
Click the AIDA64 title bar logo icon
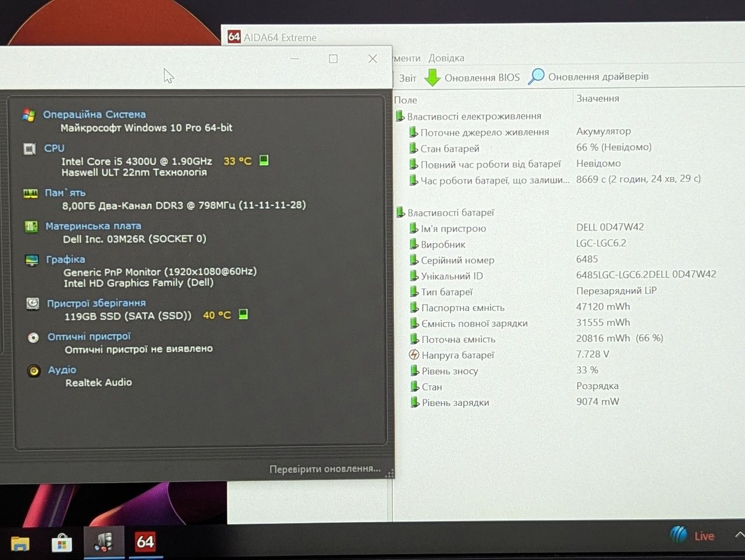234,37
